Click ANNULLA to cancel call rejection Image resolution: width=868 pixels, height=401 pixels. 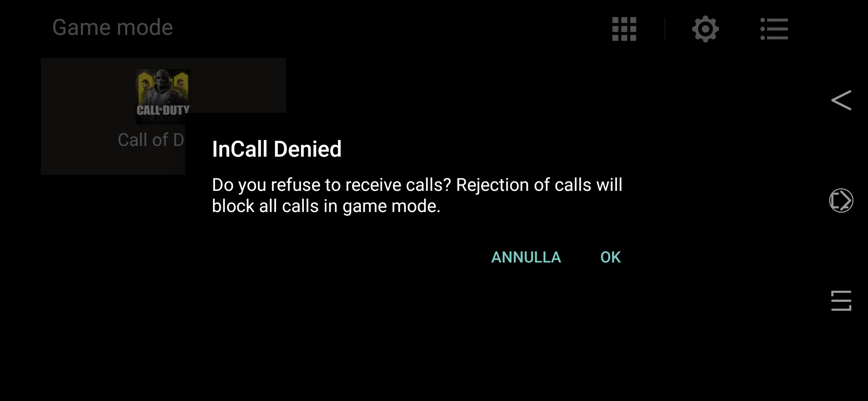pyautogui.click(x=526, y=257)
